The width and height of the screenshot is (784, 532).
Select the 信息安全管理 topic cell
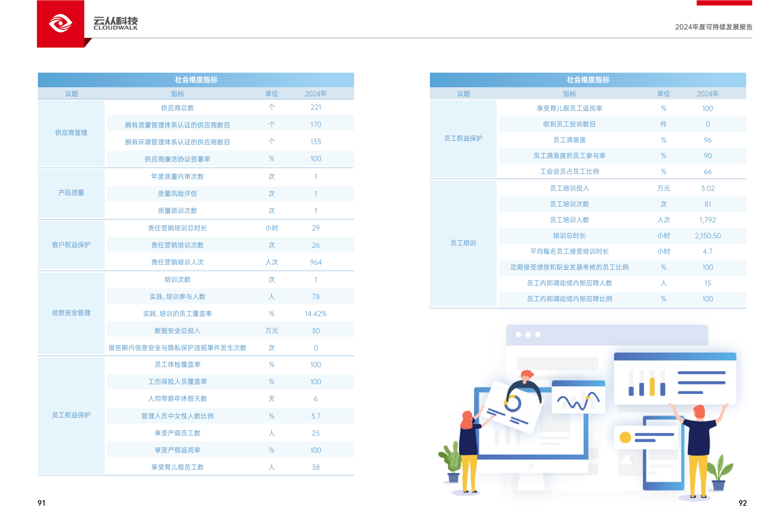71,313
